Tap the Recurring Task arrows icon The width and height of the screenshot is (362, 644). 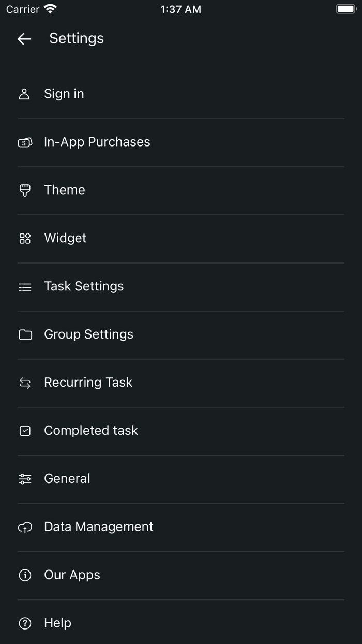pyautogui.click(x=24, y=383)
